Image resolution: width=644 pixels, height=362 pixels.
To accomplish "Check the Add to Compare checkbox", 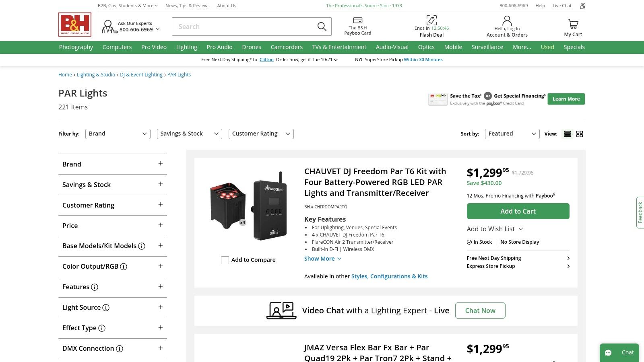I will (225, 260).
